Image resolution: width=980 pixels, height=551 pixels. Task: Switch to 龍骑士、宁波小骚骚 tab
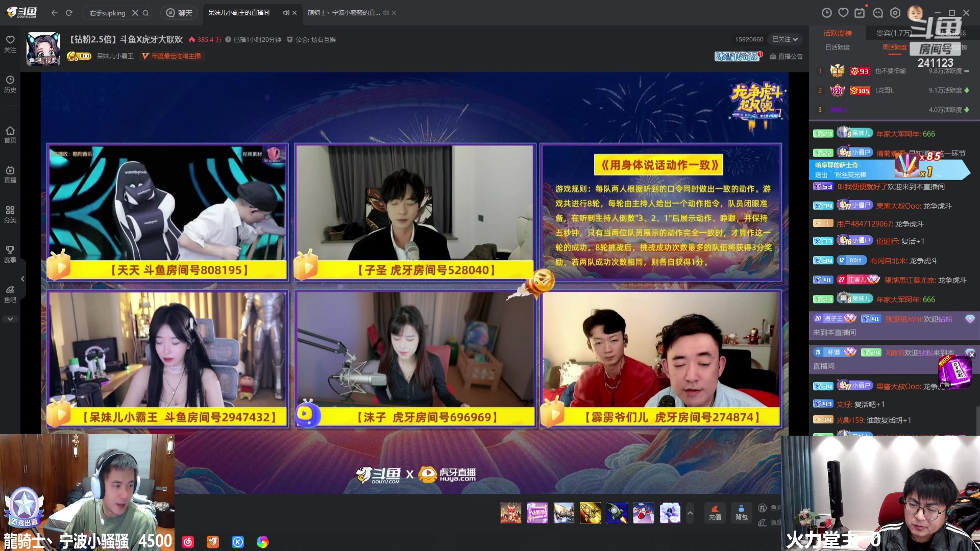(x=344, y=13)
